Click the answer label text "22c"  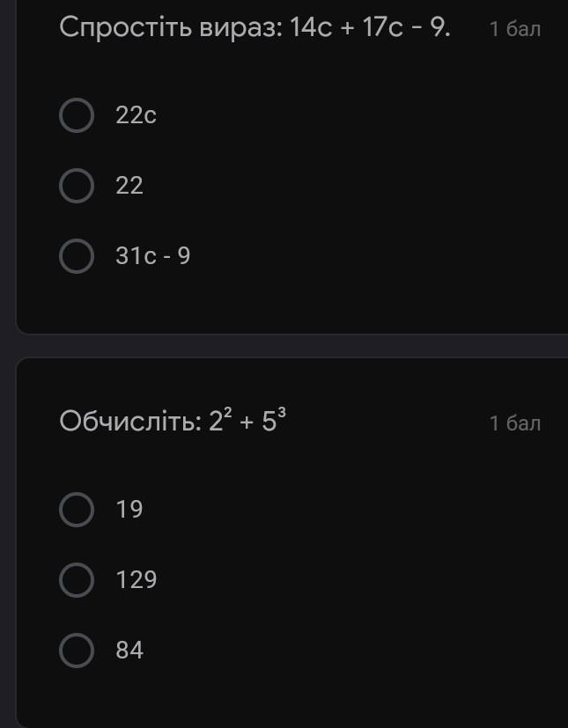click(x=136, y=115)
